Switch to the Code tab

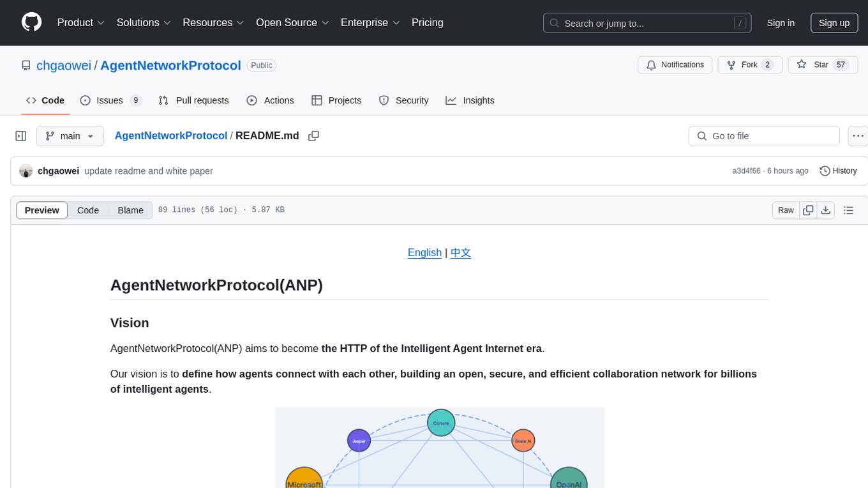click(45, 100)
